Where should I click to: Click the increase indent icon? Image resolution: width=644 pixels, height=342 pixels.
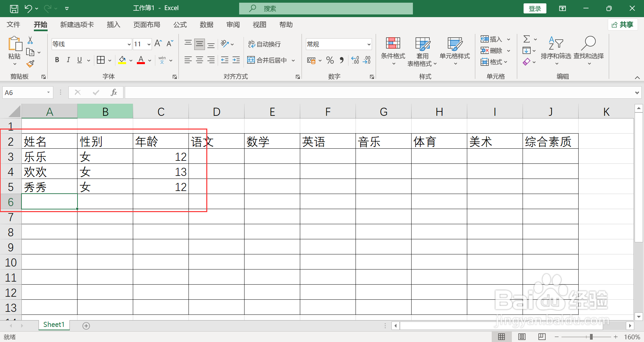coord(236,60)
